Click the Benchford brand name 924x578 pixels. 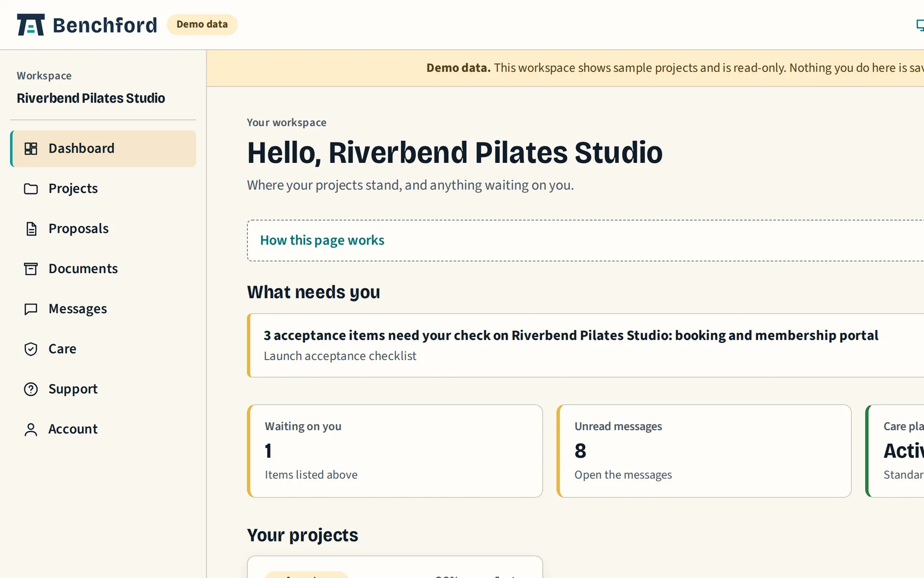click(x=105, y=25)
